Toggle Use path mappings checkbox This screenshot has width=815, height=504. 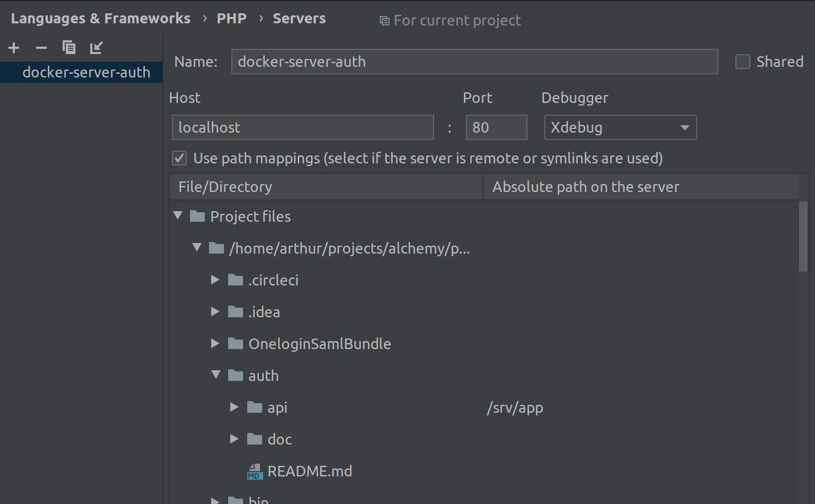point(179,158)
